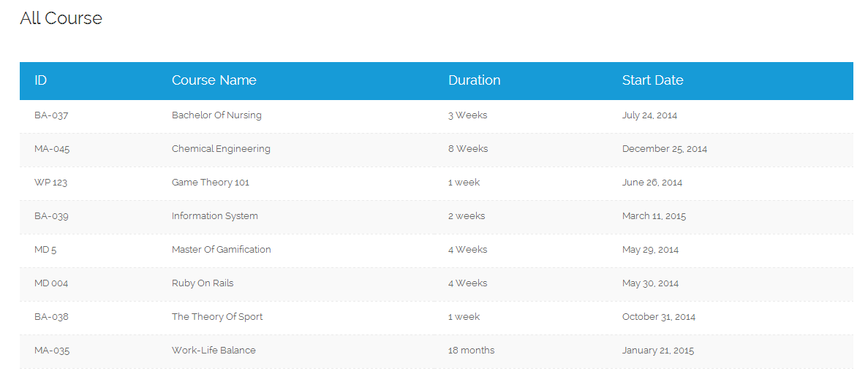The height and width of the screenshot is (371, 868).
Task: Select course ID WP 123
Action: click(50, 183)
